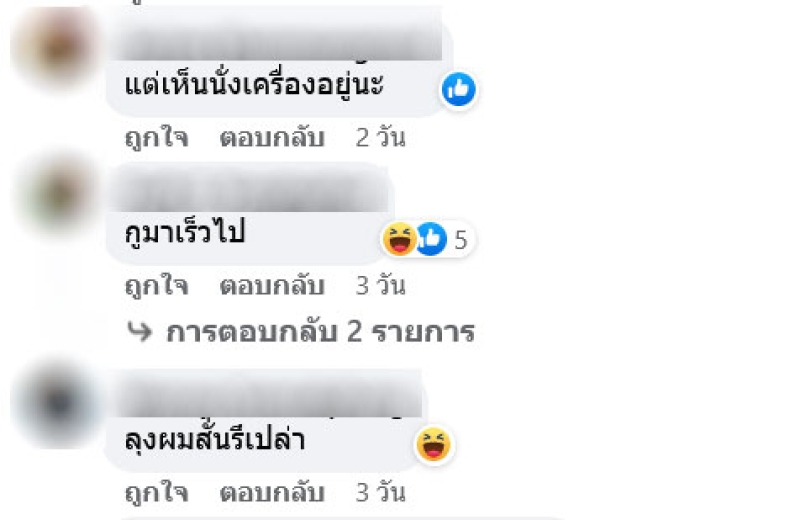Click blurred name of second commenter
Viewport: 800px width, 520px height.
click(251, 191)
